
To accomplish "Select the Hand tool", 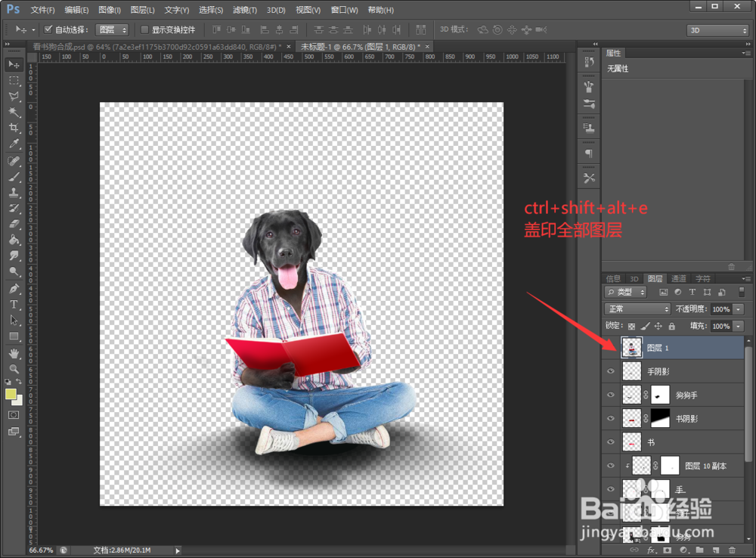I will (14, 354).
